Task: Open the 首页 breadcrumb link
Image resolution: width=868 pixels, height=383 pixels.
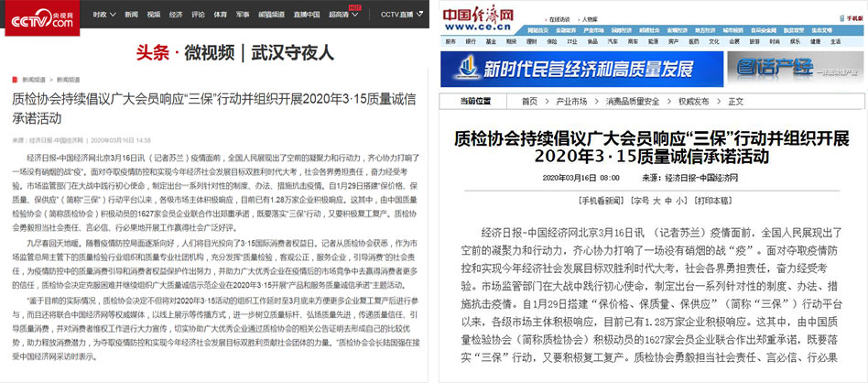Action: click(529, 101)
